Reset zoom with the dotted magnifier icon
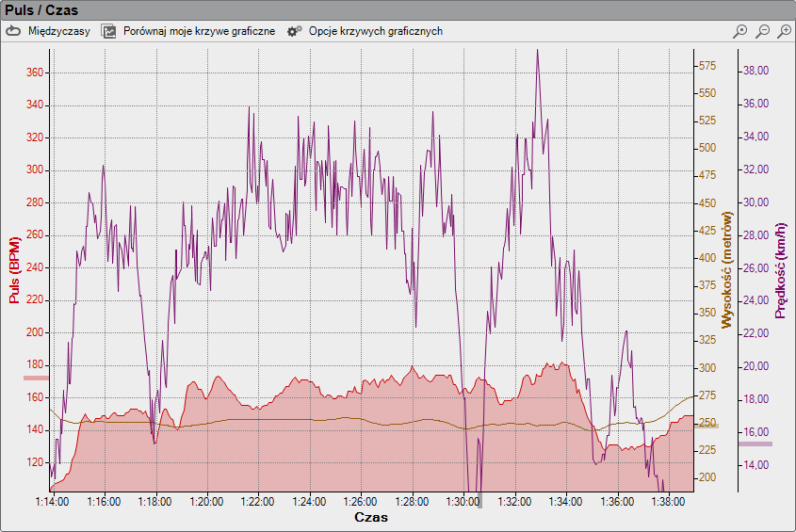Image resolution: width=796 pixels, height=532 pixels. click(740, 31)
